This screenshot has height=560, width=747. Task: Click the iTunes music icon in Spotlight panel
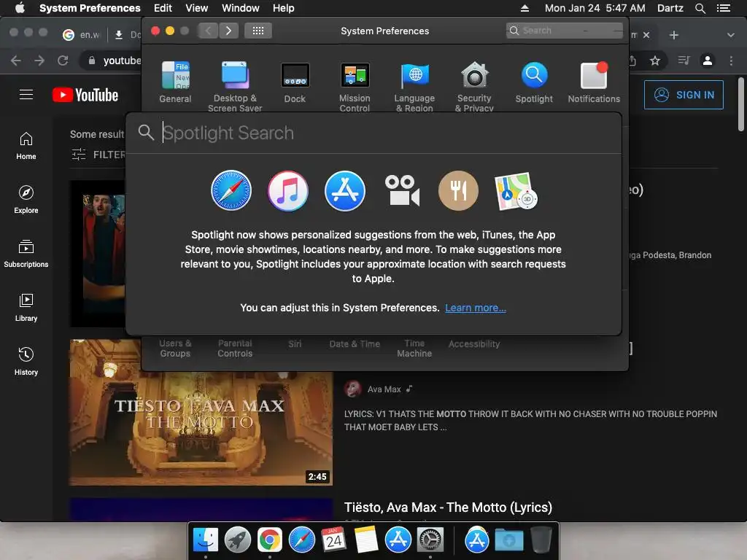coord(287,190)
